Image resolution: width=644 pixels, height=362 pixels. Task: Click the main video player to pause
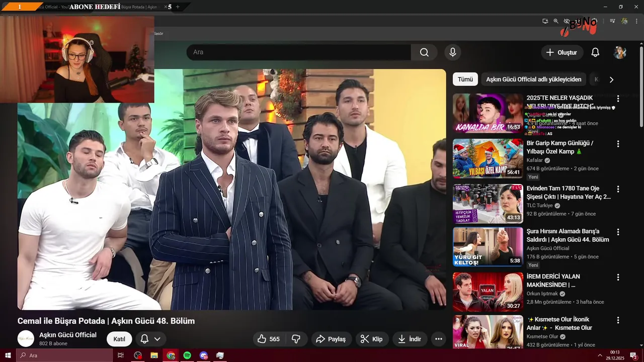[x=231, y=190]
